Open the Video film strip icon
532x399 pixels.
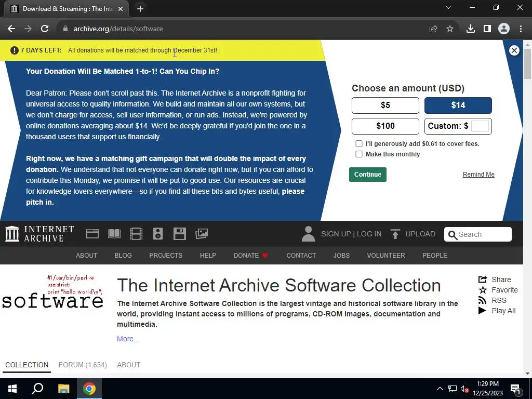point(136,234)
